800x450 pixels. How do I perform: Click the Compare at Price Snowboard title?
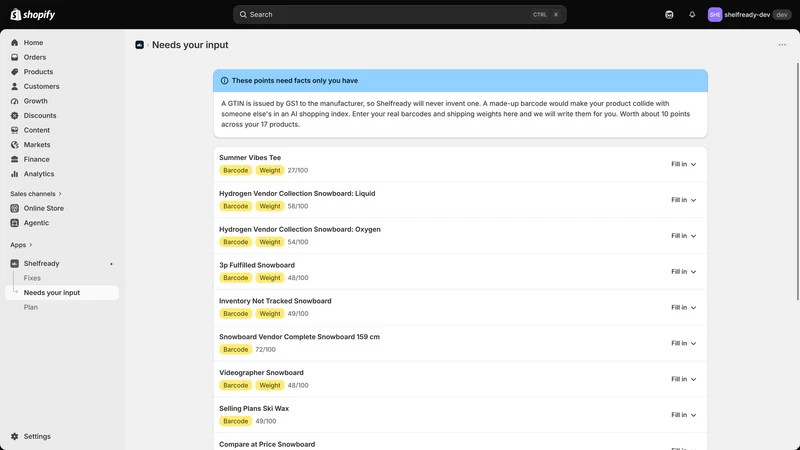click(267, 444)
